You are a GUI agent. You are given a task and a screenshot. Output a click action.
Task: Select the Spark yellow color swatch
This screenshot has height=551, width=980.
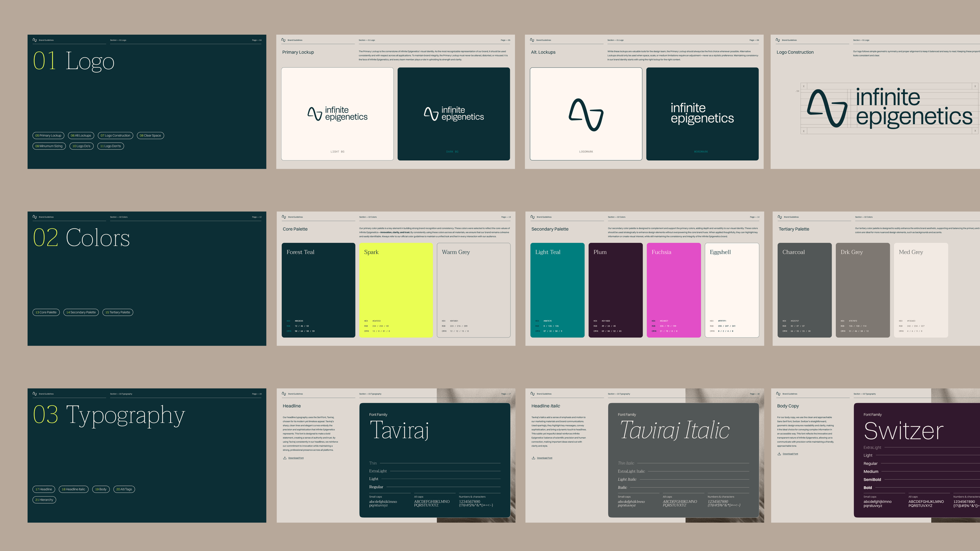coord(396,290)
